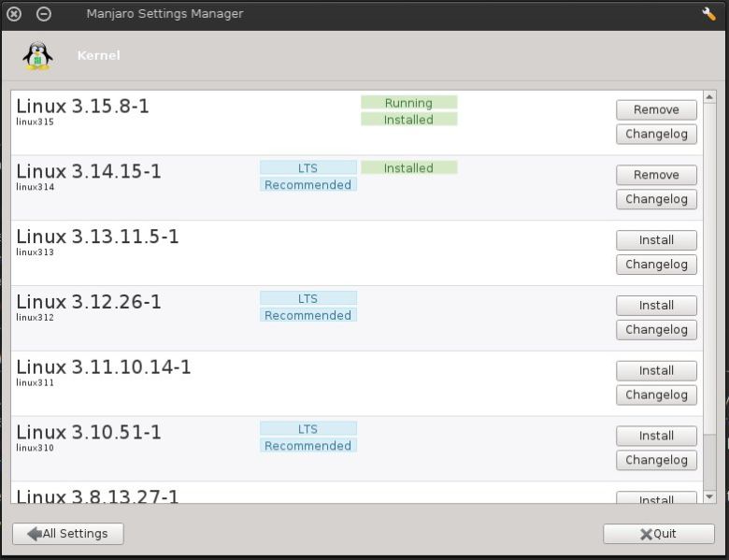
Task: Close the Manjaro Settings Manager window
Action: coord(14,14)
